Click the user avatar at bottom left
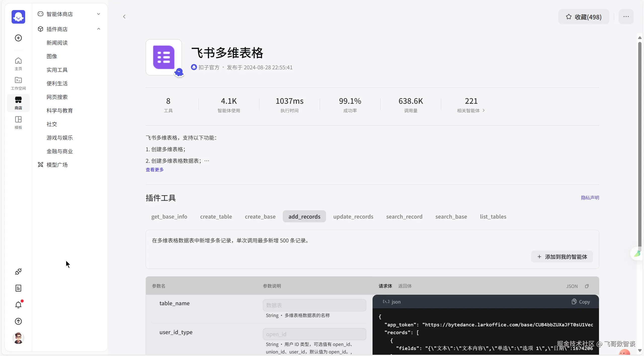 pyautogui.click(x=18, y=338)
